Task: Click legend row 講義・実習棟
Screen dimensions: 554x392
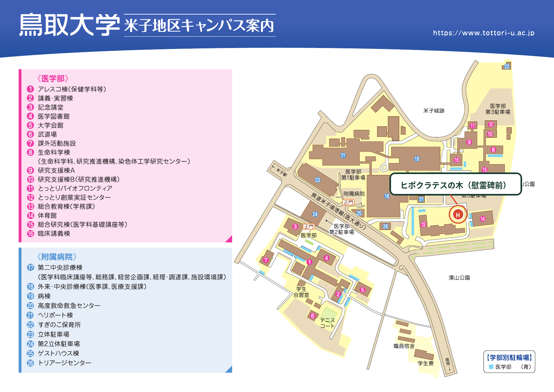Action: [50, 98]
